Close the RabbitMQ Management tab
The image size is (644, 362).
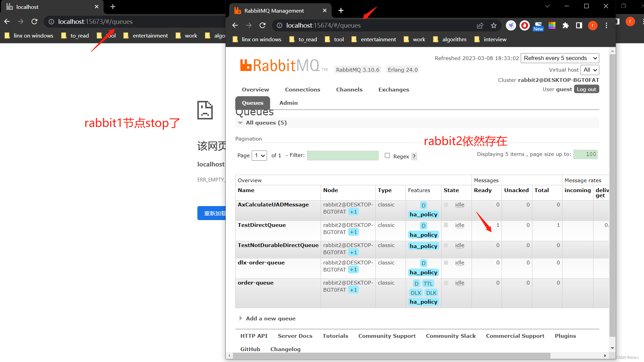pos(324,11)
